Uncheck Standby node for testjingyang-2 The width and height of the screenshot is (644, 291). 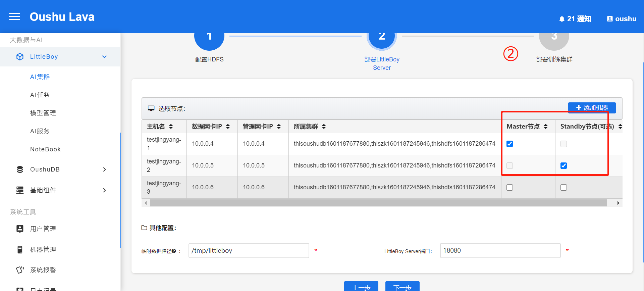tap(563, 166)
